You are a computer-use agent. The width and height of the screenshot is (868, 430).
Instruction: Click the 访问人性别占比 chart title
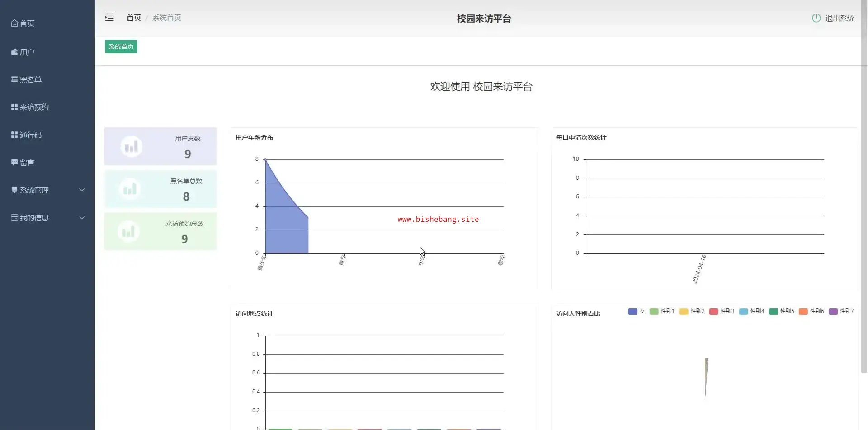tap(578, 313)
